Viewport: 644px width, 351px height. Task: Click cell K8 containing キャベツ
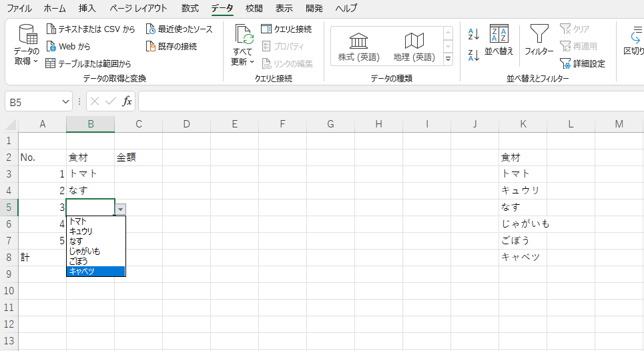(523, 258)
